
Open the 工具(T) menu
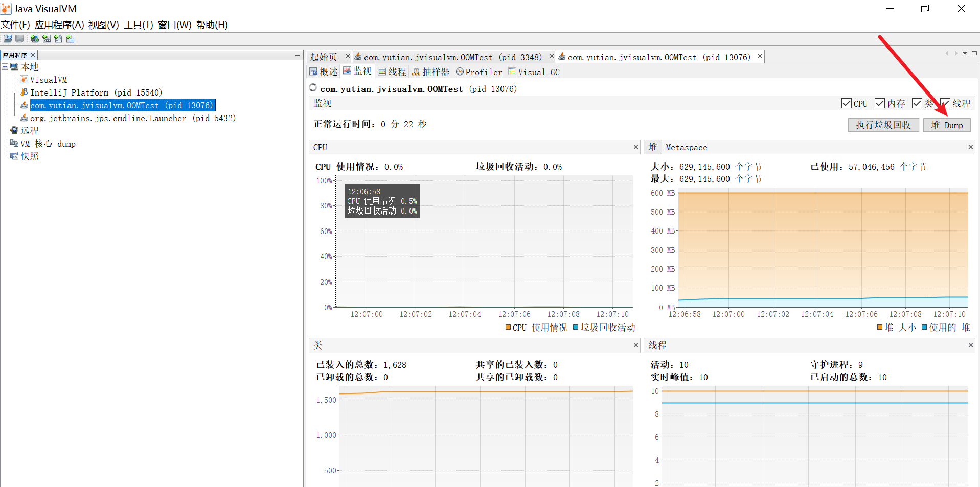[138, 25]
